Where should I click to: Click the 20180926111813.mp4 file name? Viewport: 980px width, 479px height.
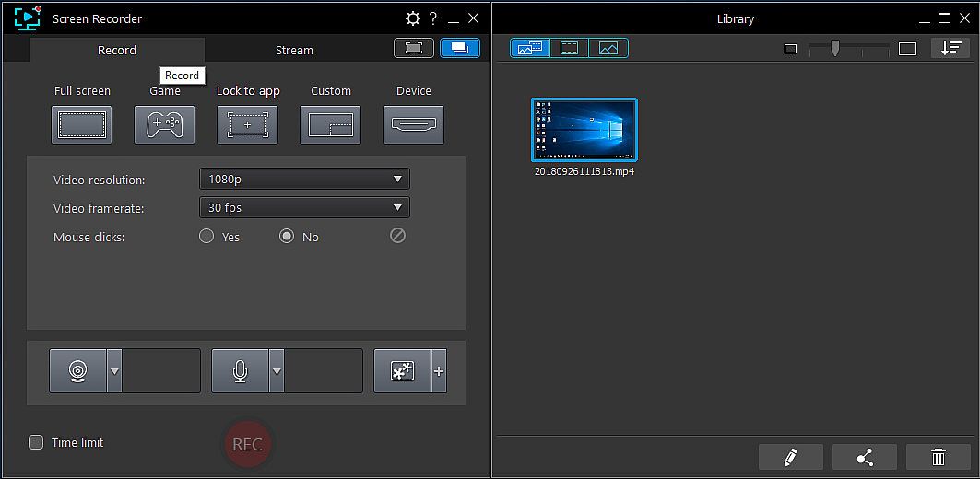pos(584,171)
